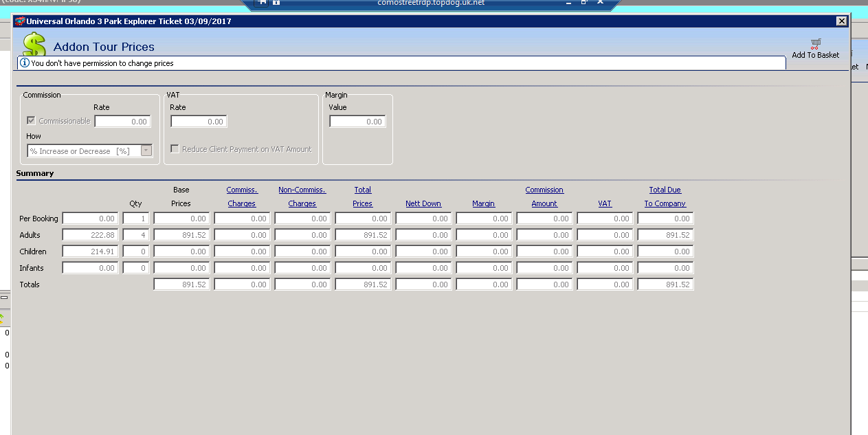Viewport: 868px width, 435px height.
Task: Click the Adults Total Prices field
Action: pyautogui.click(x=363, y=235)
